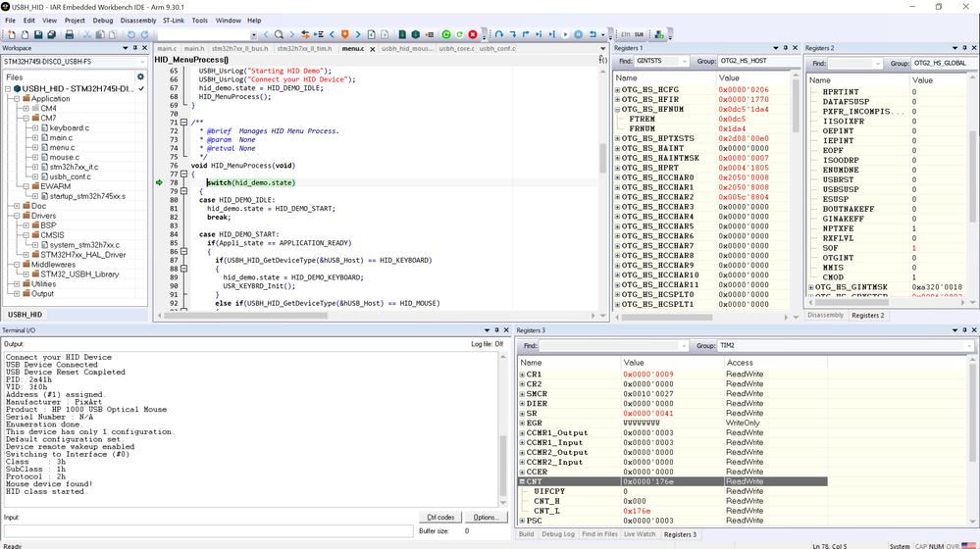The width and height of the screenshot is (980, 549).
Task: Toggle the Terminal I/O panel pin
Action: tap(497, 329)
